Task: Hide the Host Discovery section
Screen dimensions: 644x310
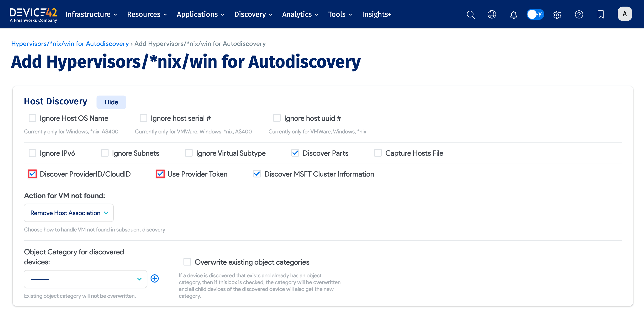Action: click(111, 102)
